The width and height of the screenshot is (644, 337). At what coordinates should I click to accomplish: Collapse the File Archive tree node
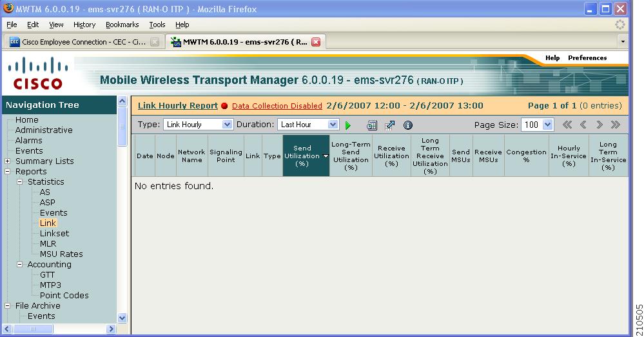coord(7,306)
